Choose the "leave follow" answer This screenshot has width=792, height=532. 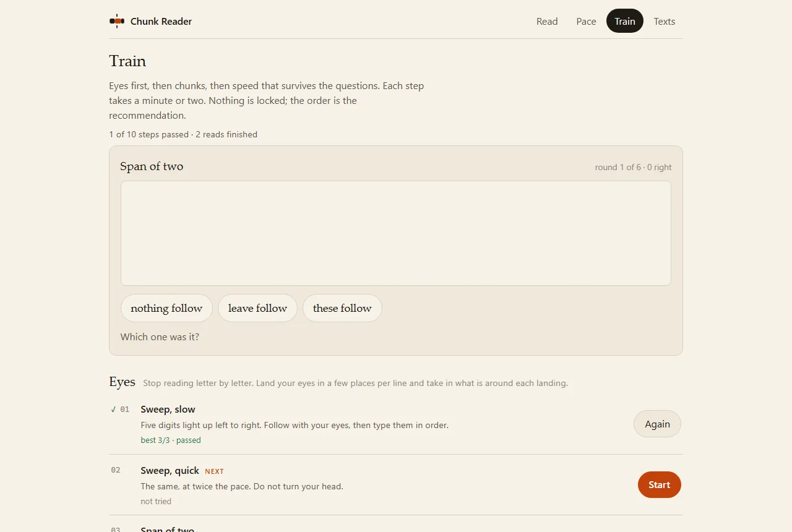[x=257, y=308]
